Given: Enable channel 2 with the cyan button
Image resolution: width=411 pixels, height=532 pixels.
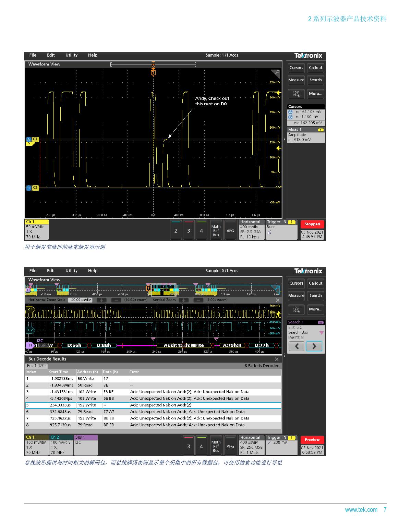Looking at the screenshot, I should (x=176, y=230).
